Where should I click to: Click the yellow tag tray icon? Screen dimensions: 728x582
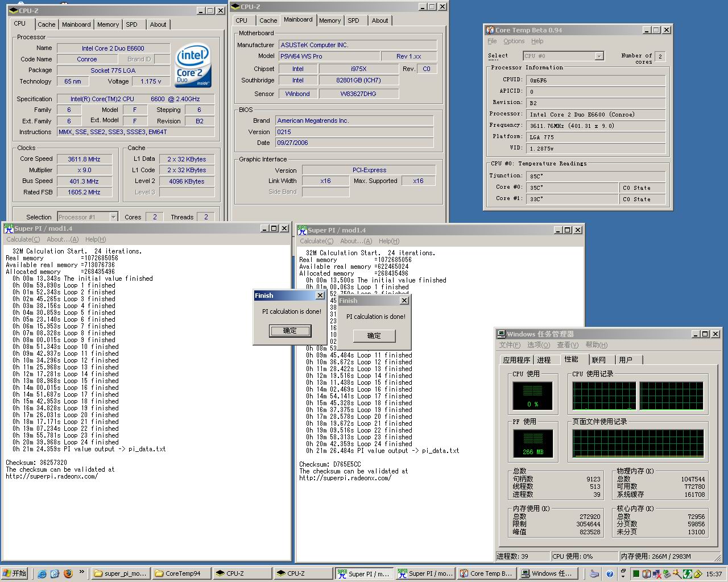(698, 574)
